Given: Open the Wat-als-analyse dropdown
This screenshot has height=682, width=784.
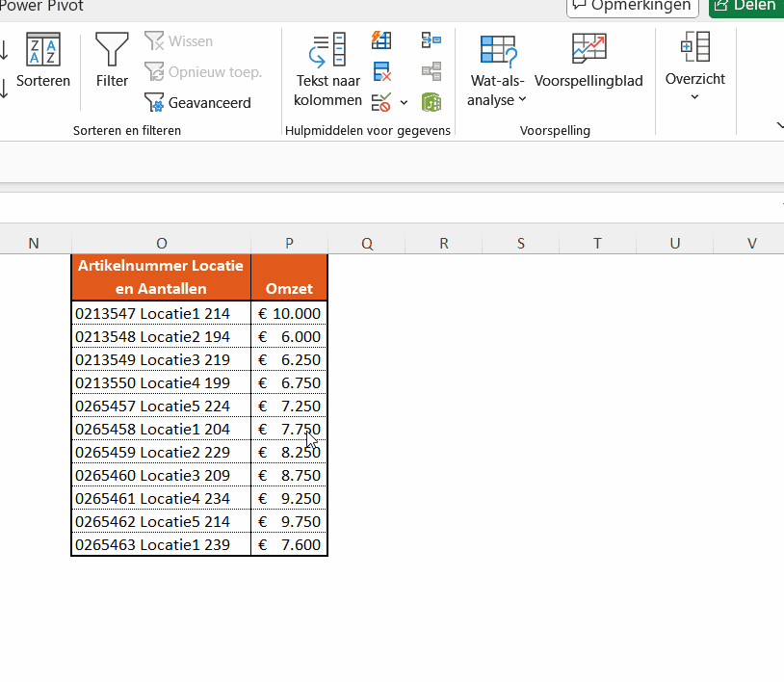Looking at the screenshot, I should click(x=498, y=69).
